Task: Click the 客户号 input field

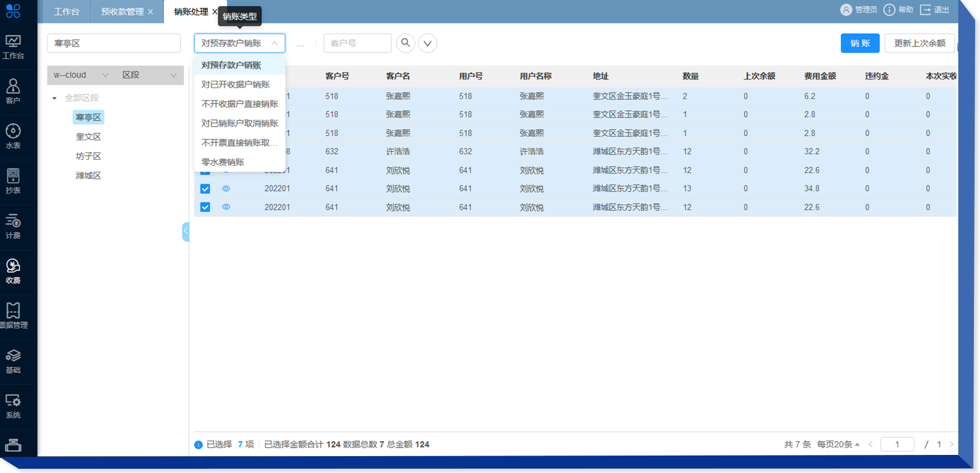Action: pyautogui.click(x=358, y=43)
